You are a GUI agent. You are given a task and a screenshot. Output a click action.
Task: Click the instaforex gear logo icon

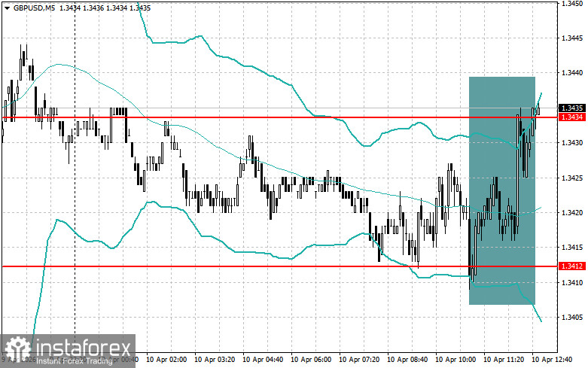pos(17,348)
